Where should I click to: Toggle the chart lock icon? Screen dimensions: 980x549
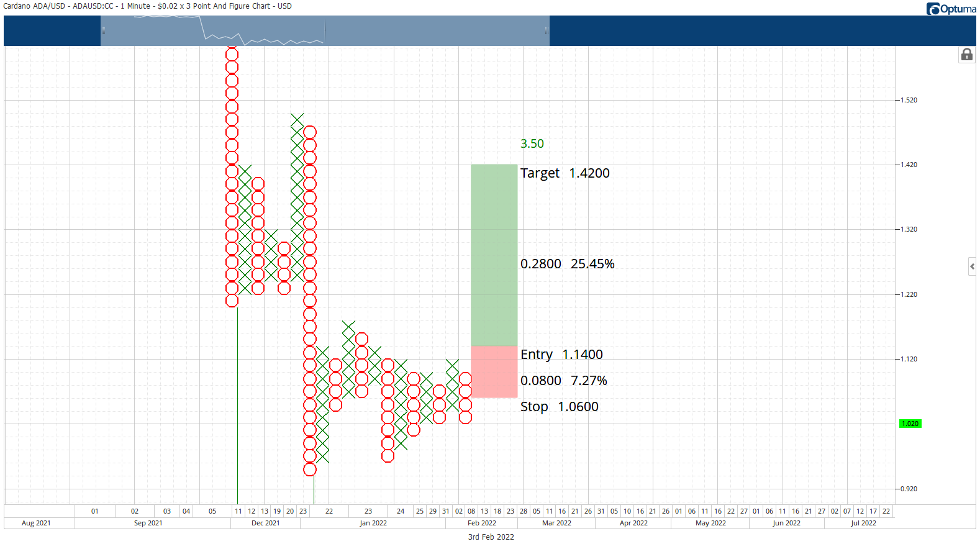tap(966, 55)
